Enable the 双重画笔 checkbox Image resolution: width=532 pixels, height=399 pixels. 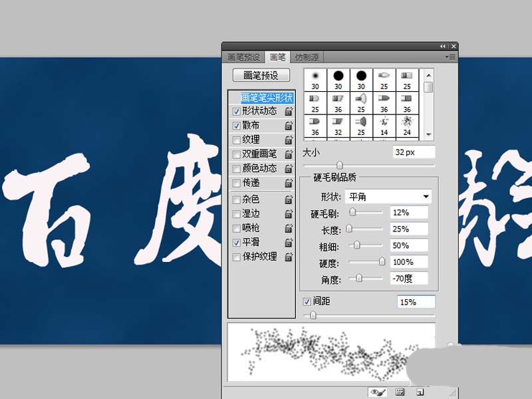[x=237, y=154]
